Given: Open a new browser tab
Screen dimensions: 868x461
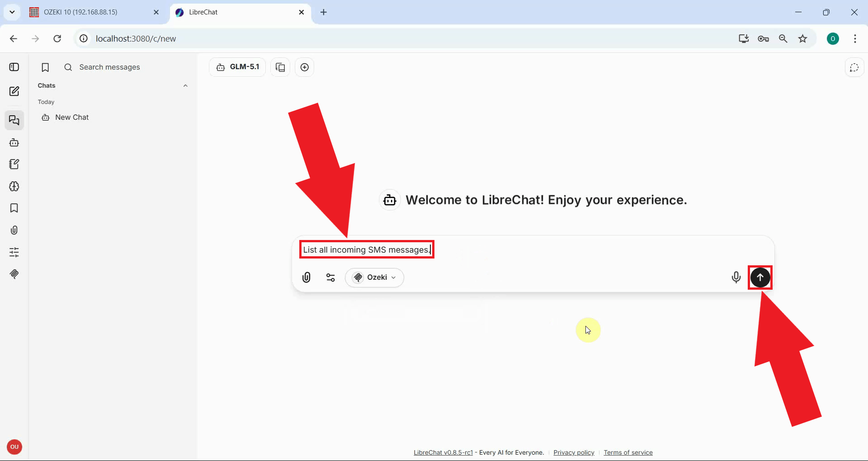Looking at the screenshot, I should click(324, 12).
